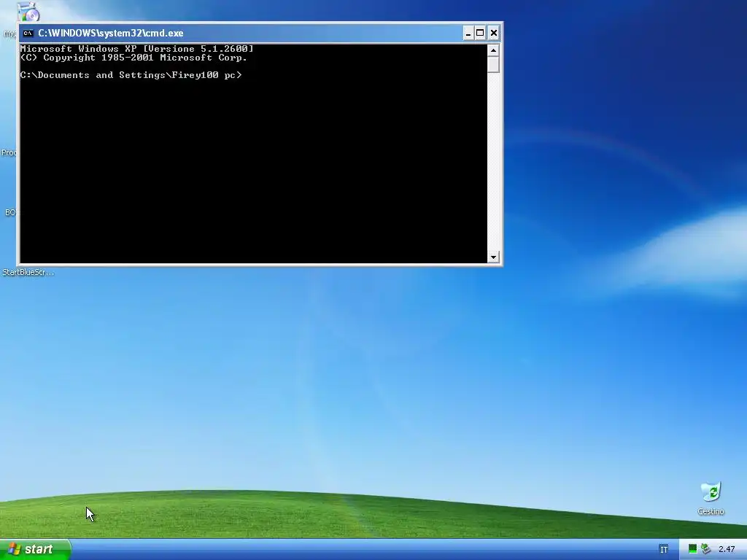Click the cmd vertical scrollbar thumb
The image size is (747, 560).
pyautogui.click(x=493, y=64)
